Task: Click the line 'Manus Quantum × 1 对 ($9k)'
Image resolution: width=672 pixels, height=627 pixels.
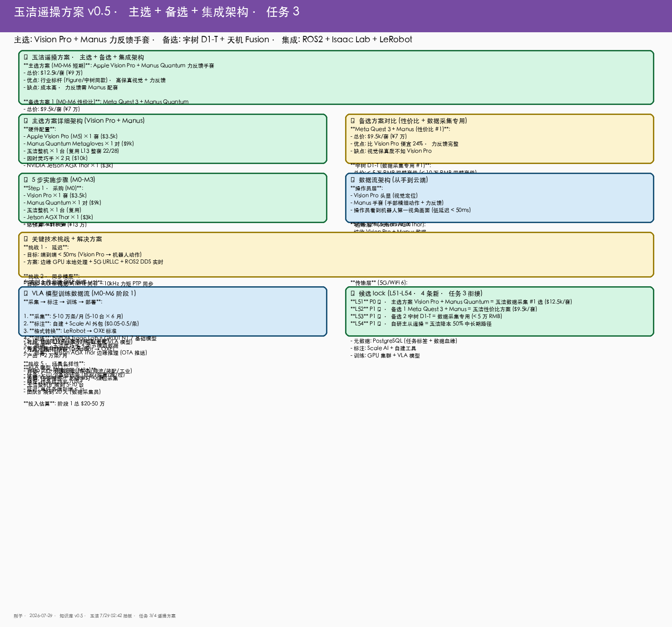Action: click(x=62, y=203)
